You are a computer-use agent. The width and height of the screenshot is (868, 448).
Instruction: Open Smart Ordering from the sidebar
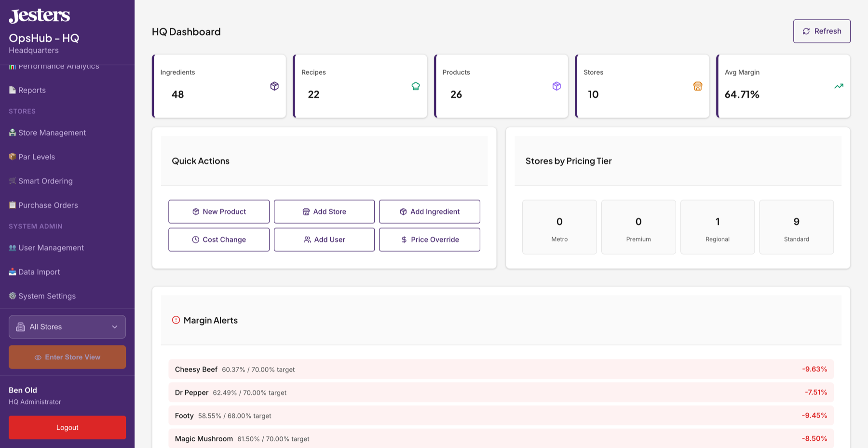pyautogui.click(x=44, y=181)
